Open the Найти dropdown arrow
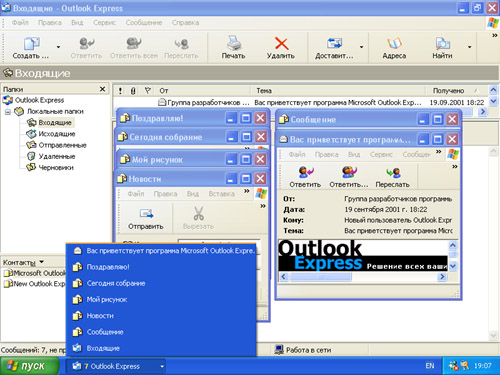500x375 pixels. 470,47
